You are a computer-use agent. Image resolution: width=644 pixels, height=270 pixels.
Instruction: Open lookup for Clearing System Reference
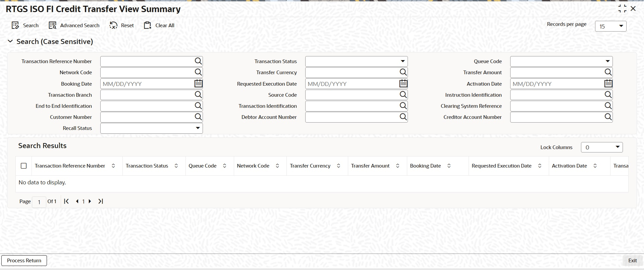tap(608, 106)
